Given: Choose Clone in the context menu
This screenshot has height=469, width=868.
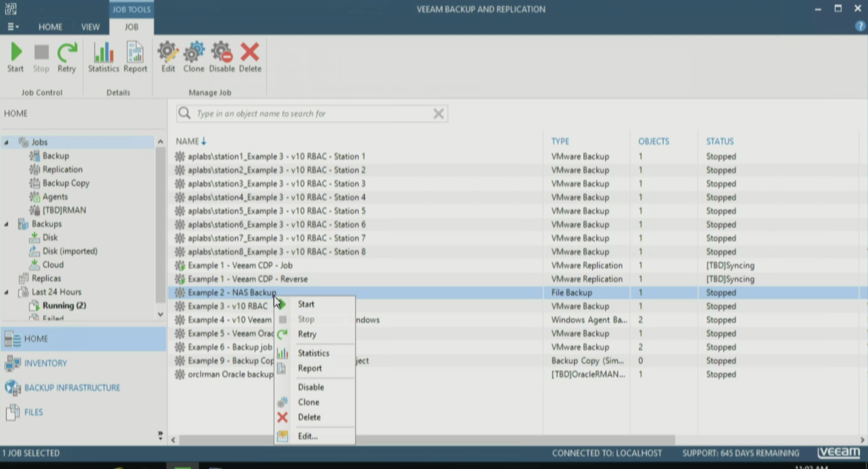Looking at the screenshot, I should (x=315, y=402).
